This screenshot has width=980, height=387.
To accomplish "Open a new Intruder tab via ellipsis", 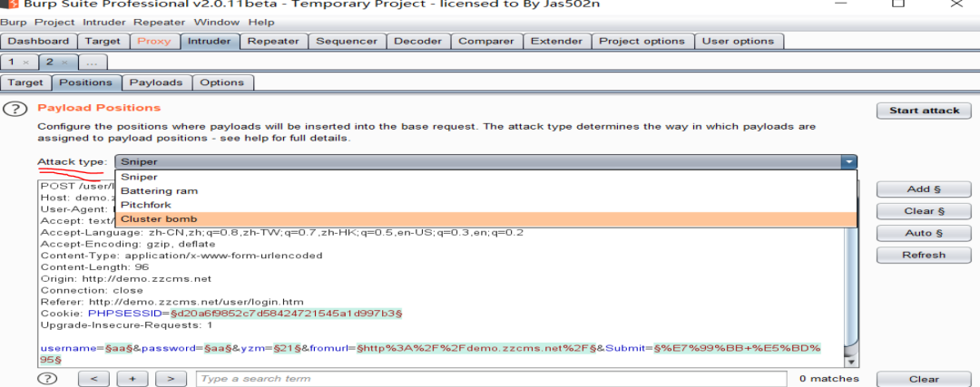I will pyautogui.click(x=93, y=63).
